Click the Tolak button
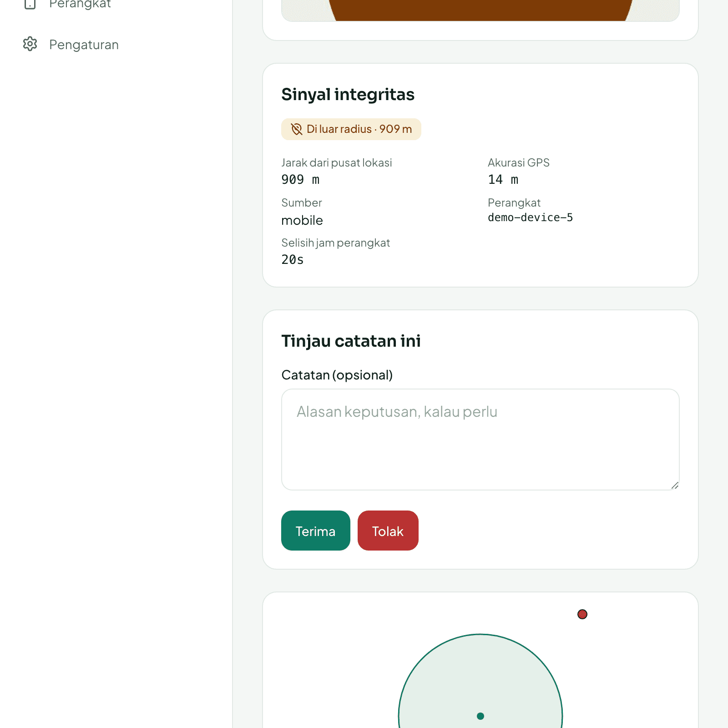Screen dimensions: 728x728 tap(388, 531)
